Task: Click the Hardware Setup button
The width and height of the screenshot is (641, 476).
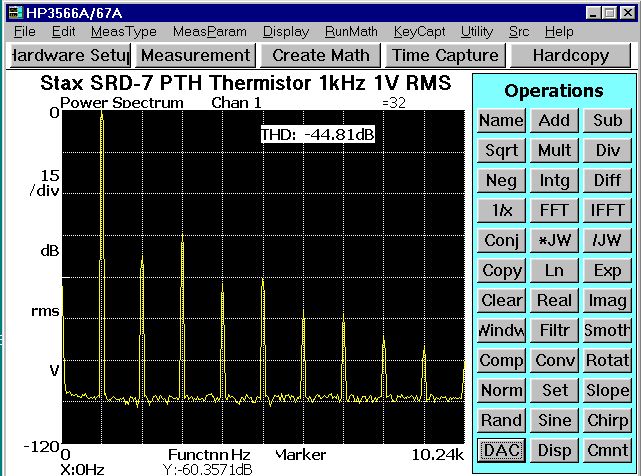Action: click(x=70, y=56)
